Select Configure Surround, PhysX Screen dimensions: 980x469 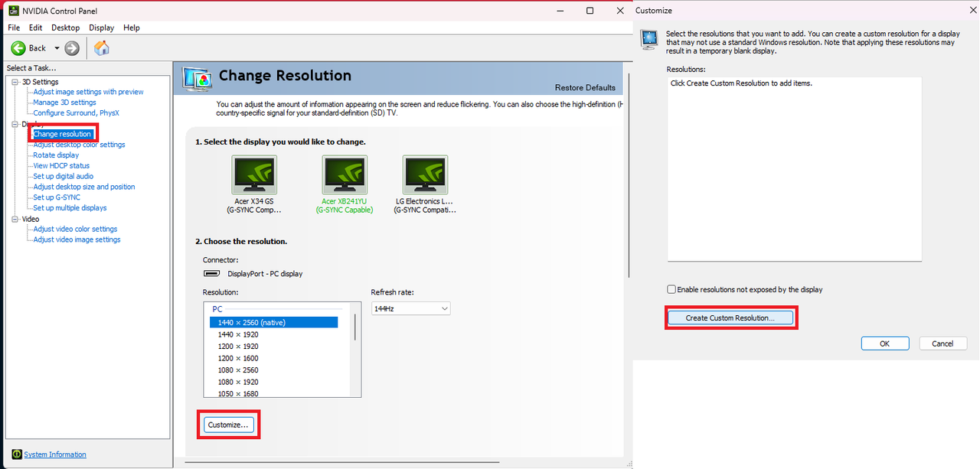coord(76,113)
